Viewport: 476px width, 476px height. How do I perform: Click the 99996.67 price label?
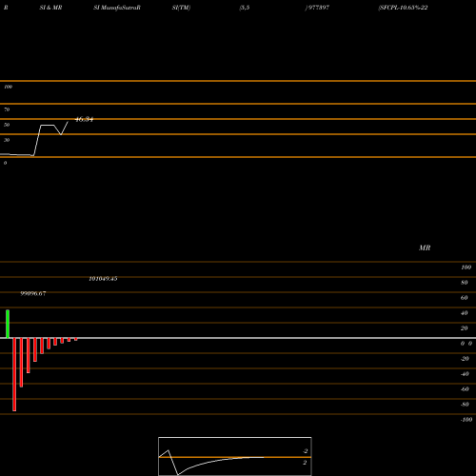coord(33,293)
